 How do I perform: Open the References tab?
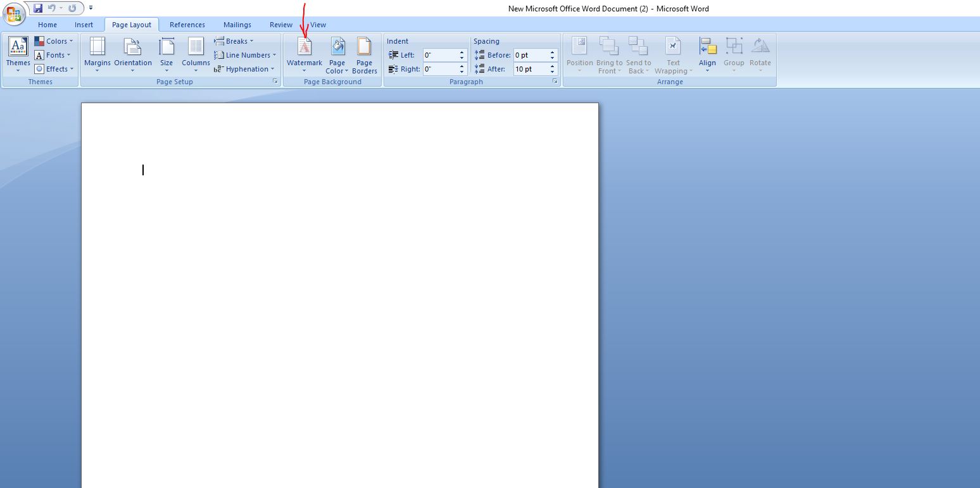pyautogui.click(x=187, y=25)
